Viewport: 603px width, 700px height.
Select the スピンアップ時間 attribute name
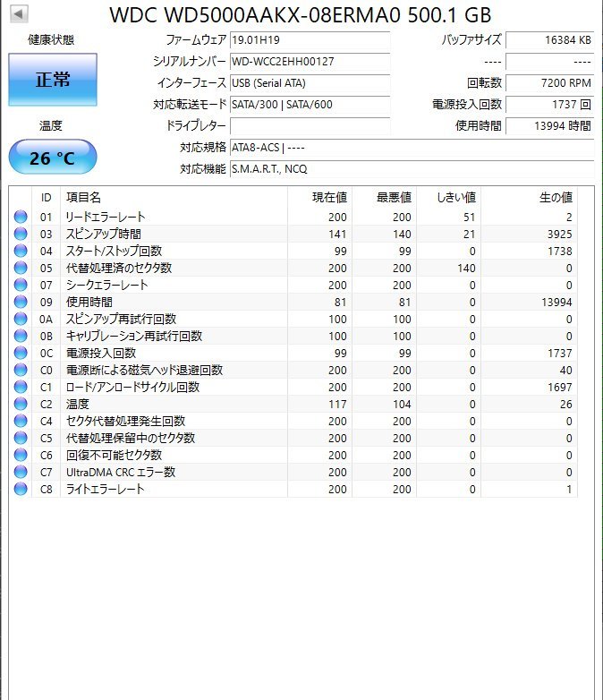(104, 234)
